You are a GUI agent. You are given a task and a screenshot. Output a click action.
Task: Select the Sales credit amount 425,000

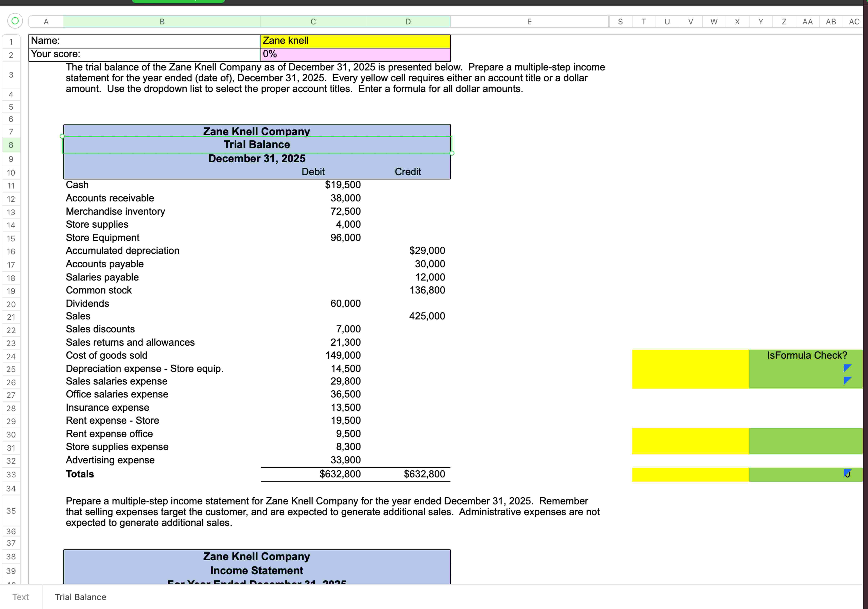pos(427,316)
